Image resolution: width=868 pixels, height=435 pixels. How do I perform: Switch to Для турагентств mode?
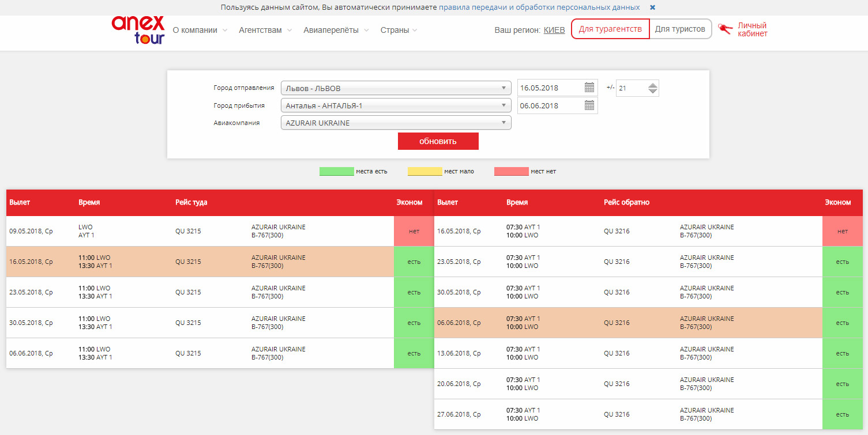[610, 29]
